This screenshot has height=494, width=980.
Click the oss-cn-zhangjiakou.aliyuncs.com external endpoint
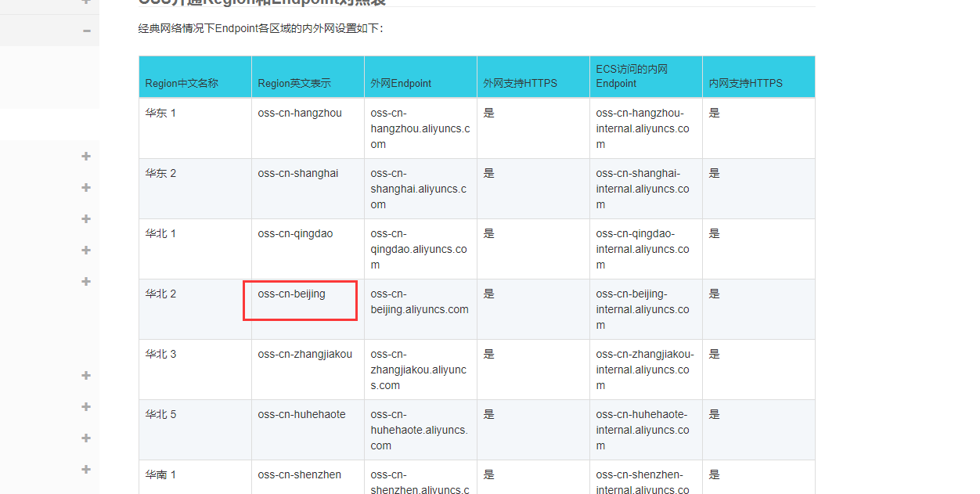click(418, 370)
